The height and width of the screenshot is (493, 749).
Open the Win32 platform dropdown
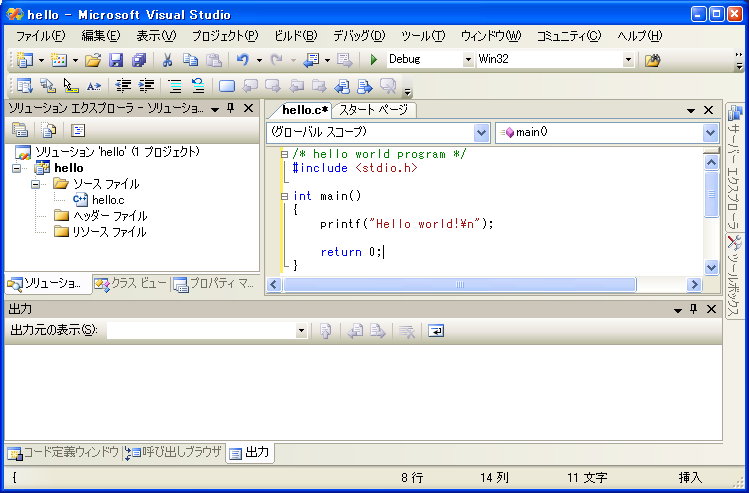point(629,60)
